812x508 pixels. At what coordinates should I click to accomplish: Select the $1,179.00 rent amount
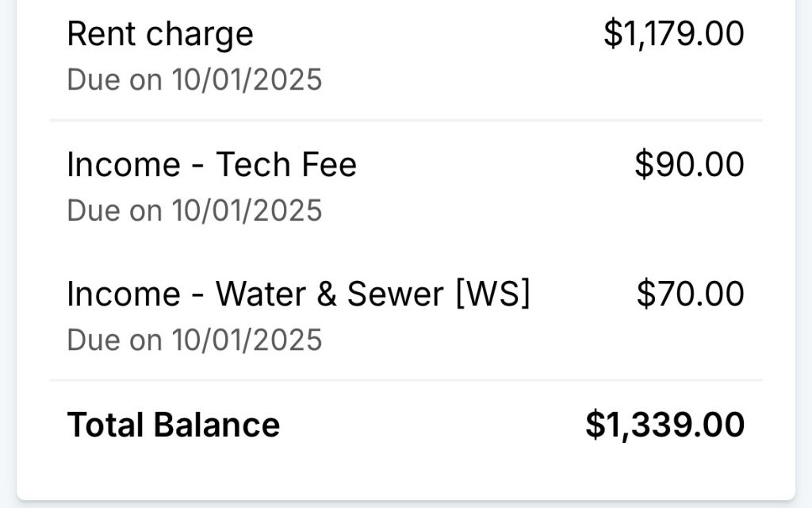673,34
